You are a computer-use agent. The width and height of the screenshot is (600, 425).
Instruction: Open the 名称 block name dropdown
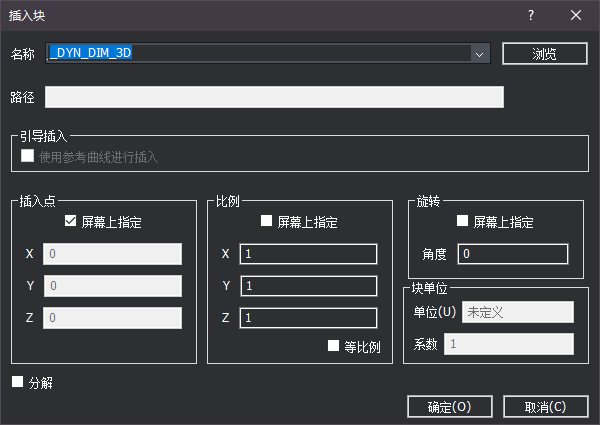pyautogui.click(x=479, y=54)
